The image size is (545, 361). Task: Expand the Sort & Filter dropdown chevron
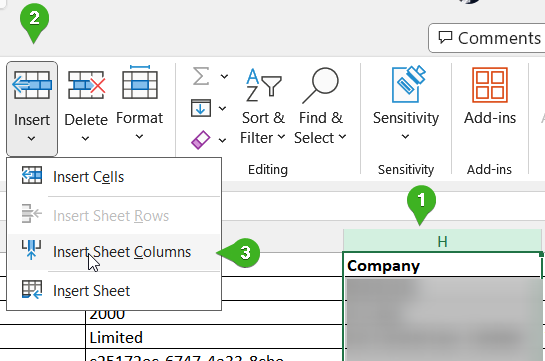coord(282,137)
